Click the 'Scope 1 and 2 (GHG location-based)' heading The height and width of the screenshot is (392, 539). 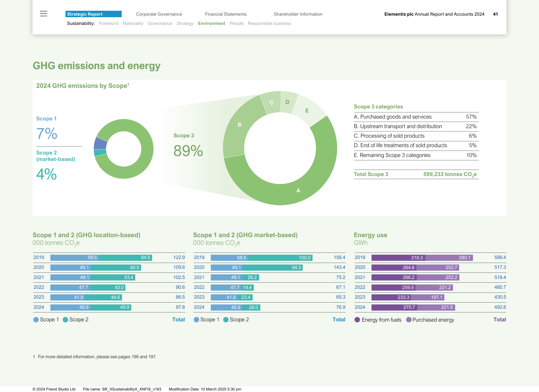pyautogui.click(x=86, y=235)
